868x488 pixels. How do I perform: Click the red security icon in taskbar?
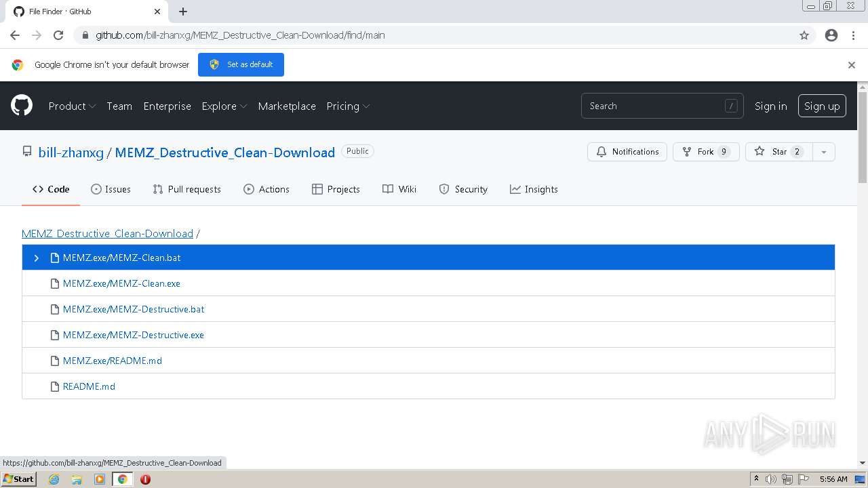[x=145, y=479]
